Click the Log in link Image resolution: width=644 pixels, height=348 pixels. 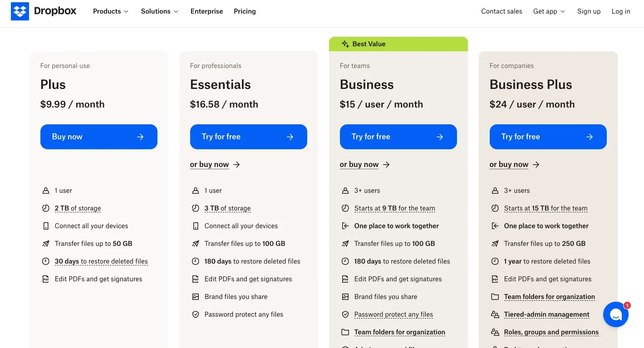coord(620,11)
